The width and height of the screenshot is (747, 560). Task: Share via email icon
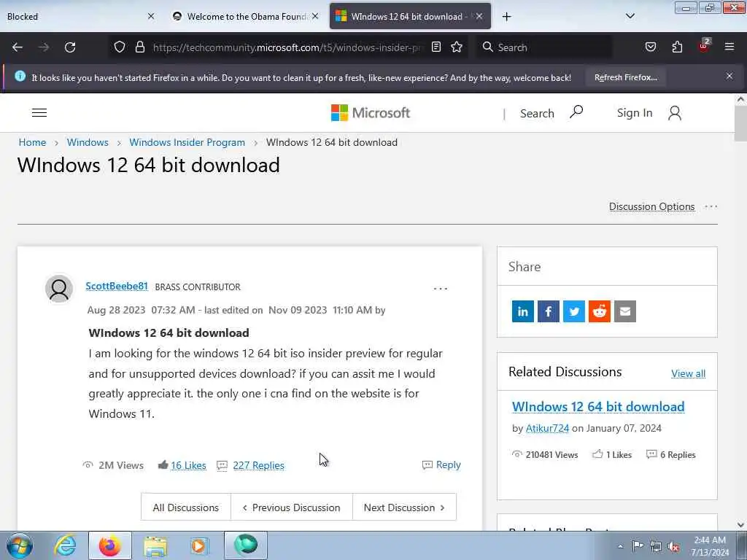(x=625, y=311)
